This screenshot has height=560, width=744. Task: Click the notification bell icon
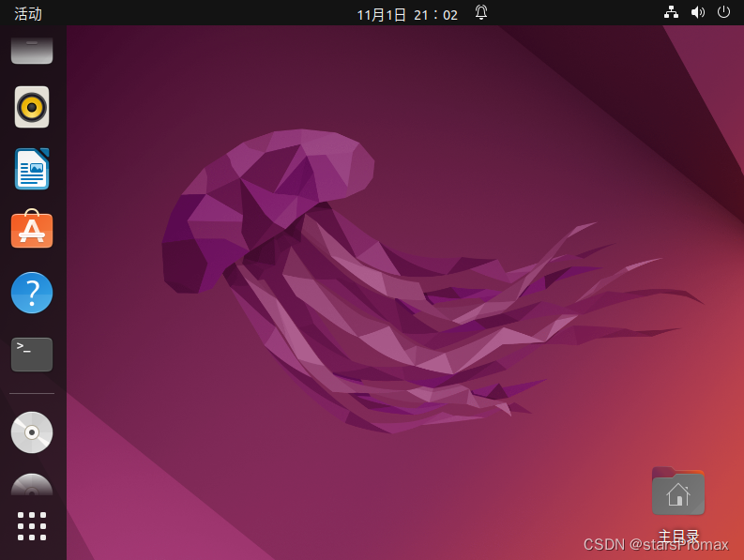pyautogui.click(x=481, y=12)
